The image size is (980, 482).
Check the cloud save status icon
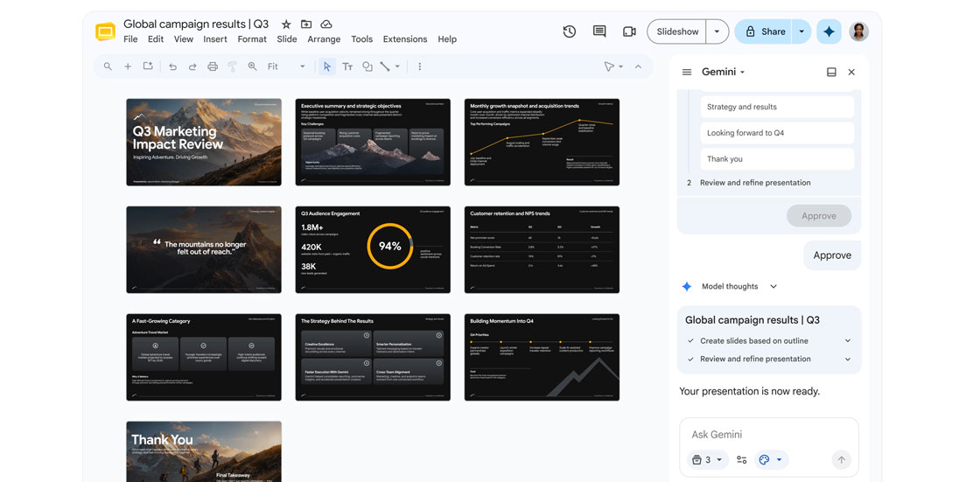pos(326,24)
